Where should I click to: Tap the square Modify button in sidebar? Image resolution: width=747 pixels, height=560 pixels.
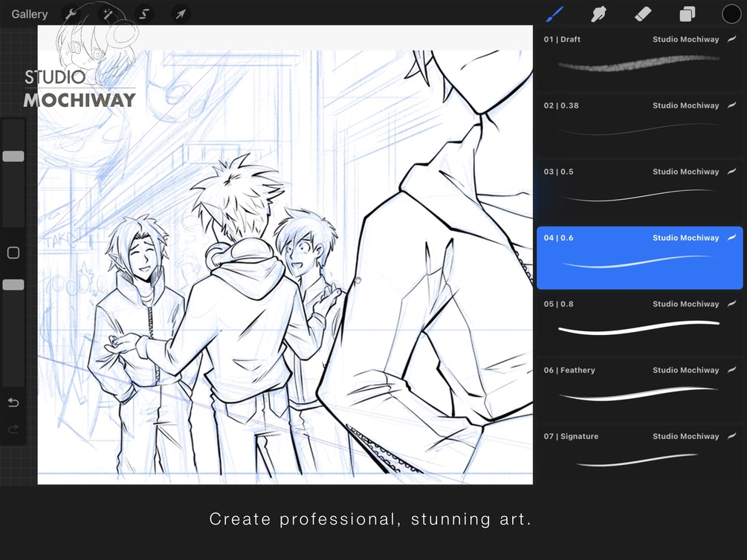tap(13, 253)
